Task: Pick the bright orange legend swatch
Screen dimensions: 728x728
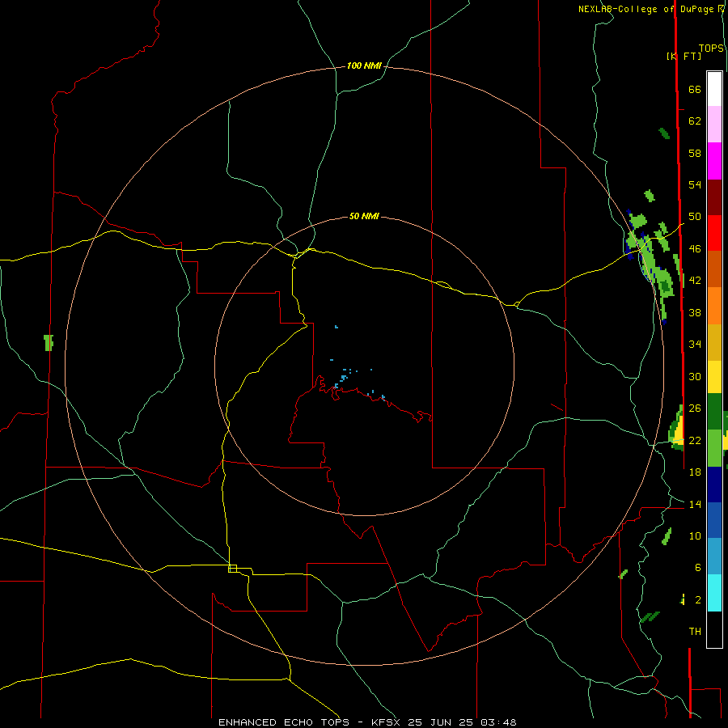Action: point(714,306)
